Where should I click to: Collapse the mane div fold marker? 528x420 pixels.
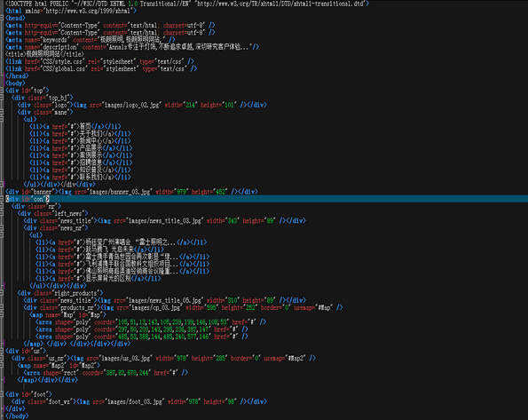click(x=2, y=112)
